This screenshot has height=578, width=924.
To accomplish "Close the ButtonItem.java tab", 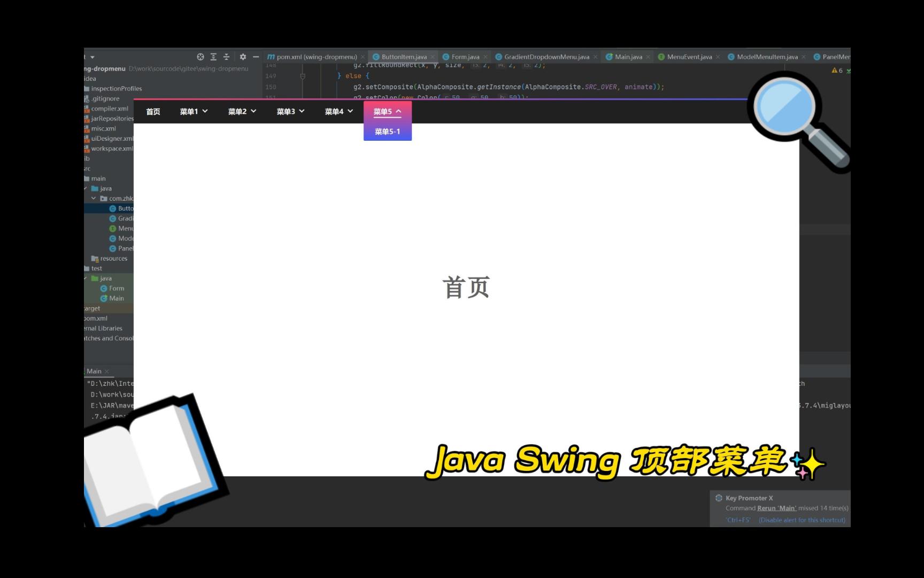I will (433, 57).
